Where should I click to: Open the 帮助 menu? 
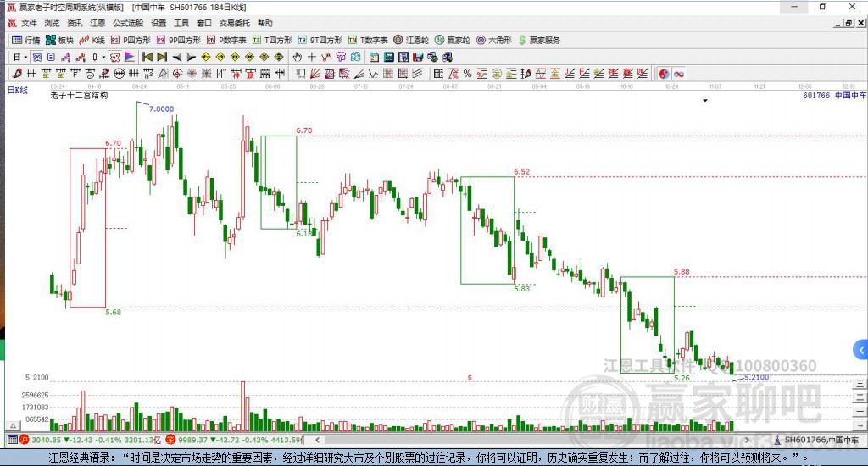coord(264,23)
